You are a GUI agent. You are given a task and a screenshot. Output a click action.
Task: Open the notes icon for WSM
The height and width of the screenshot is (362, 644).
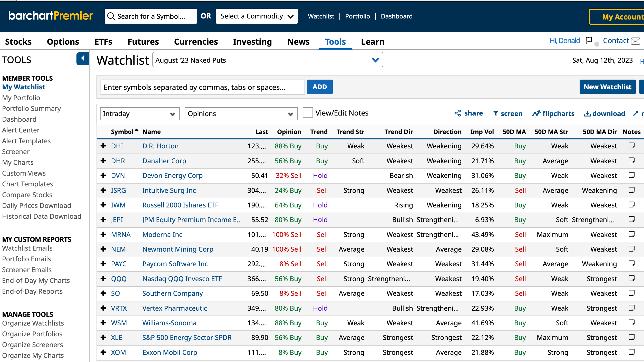(x=632, y=322)
